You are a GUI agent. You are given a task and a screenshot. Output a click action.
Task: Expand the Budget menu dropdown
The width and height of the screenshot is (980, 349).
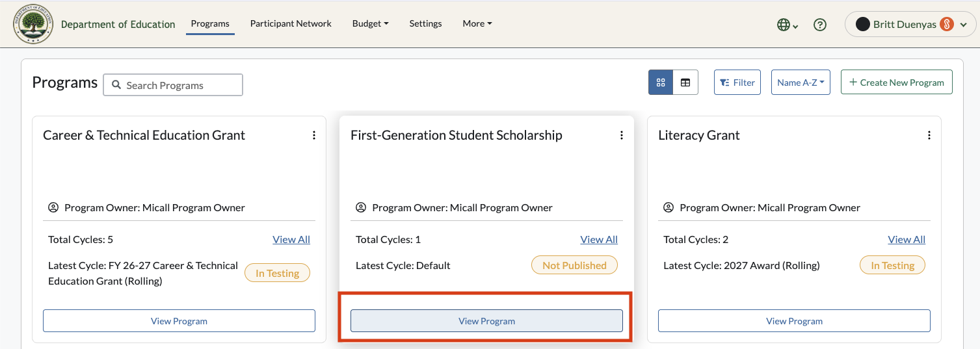370,23
